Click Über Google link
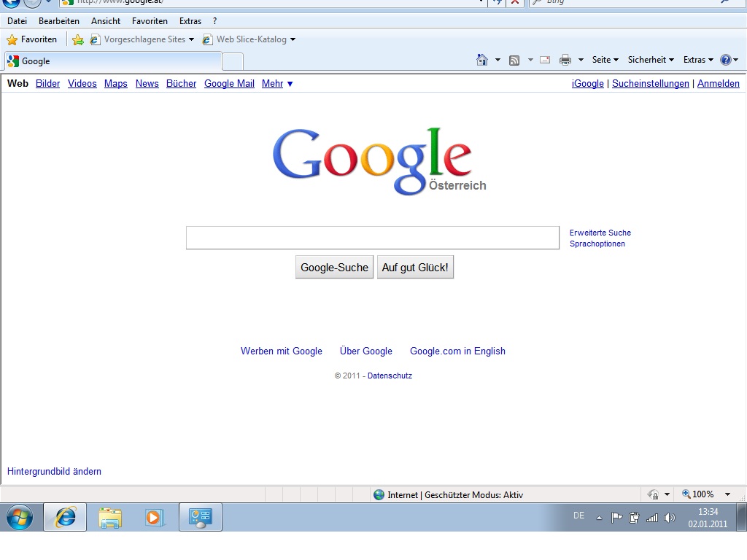 click(366, 351)
